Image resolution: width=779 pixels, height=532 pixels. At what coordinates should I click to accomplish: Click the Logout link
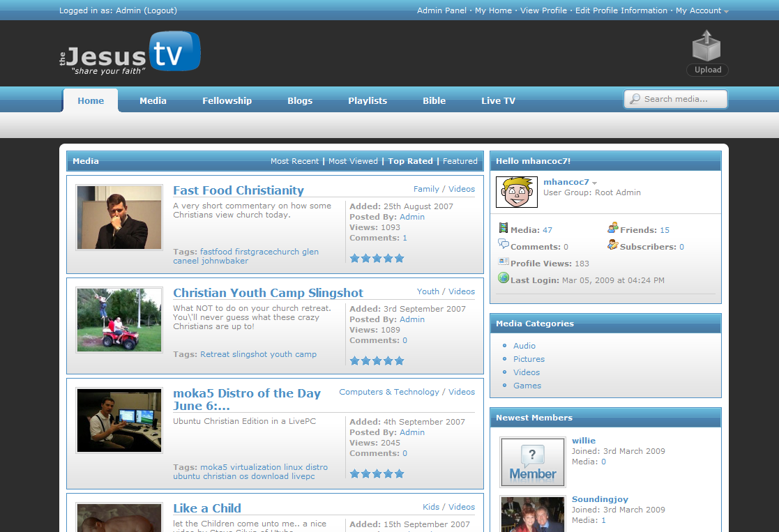click(160, 10)
